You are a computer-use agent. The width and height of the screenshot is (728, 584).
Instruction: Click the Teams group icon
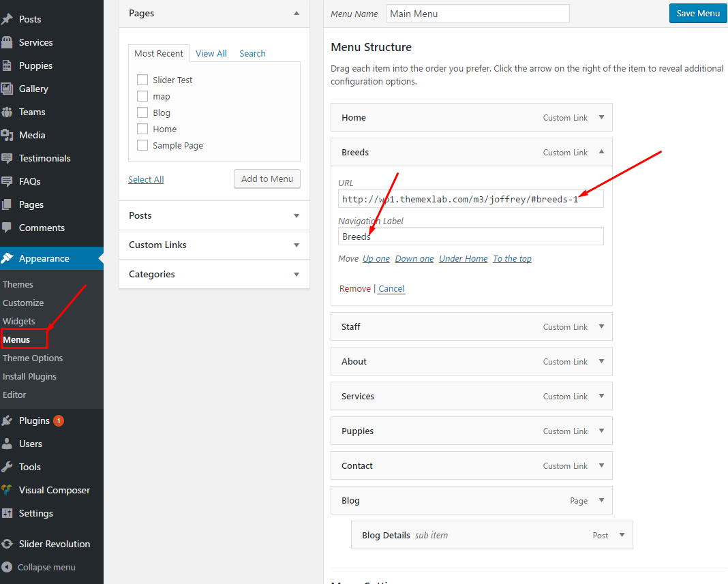pos(7,112)
